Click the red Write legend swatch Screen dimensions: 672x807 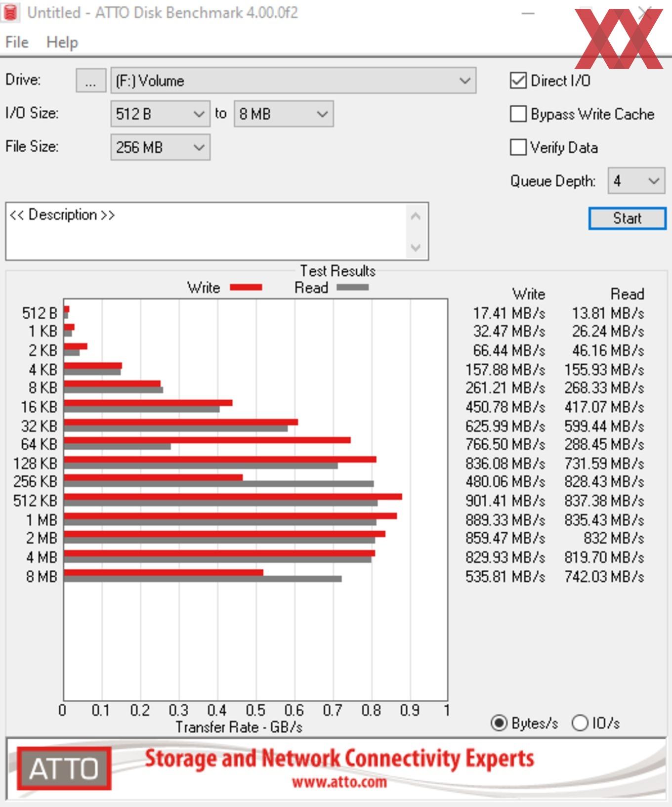coord(246,288)
